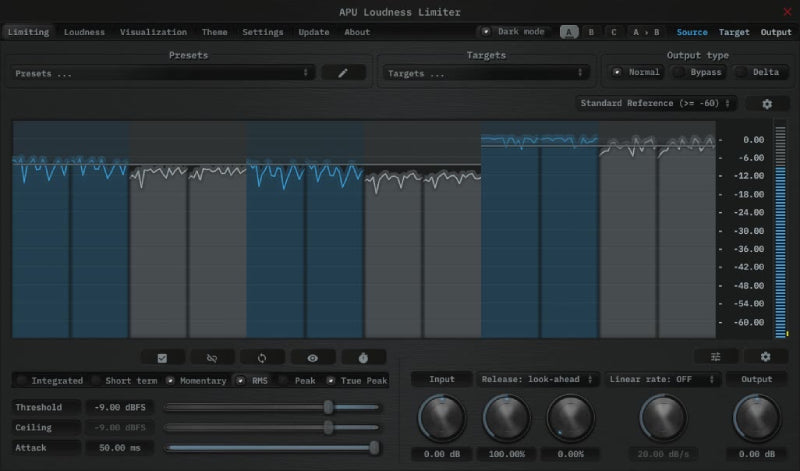Select Normal output type
800x471 pixels.
[x=637, y=72]
